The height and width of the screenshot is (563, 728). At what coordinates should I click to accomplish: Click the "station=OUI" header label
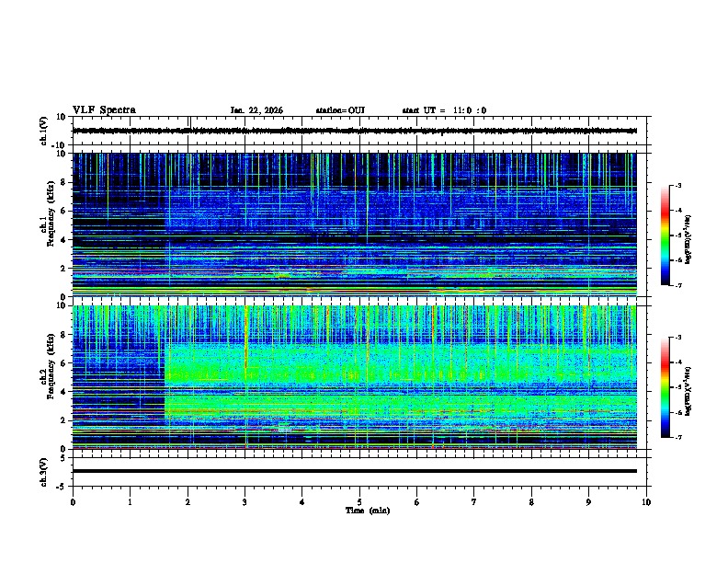tap(340, 110)
